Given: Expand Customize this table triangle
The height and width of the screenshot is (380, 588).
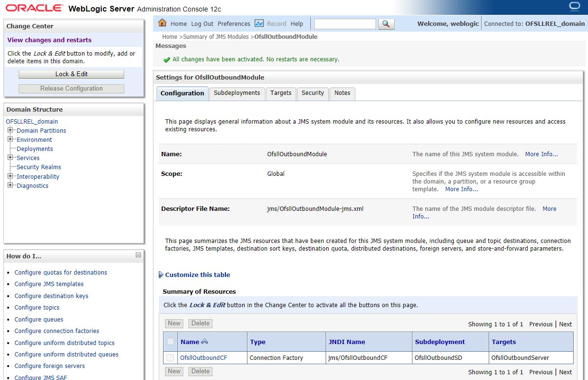Looking at the screenshot, I should click(161, 275).
